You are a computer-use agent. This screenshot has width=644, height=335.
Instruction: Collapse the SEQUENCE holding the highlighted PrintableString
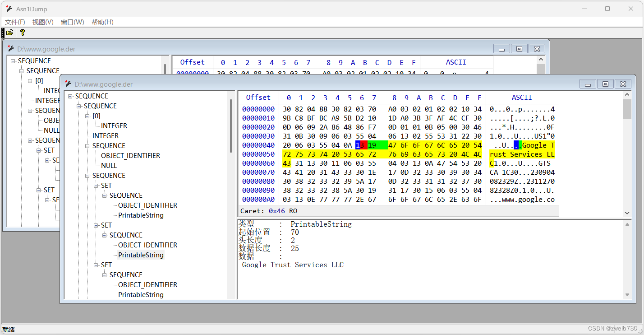tap(105, 235)
